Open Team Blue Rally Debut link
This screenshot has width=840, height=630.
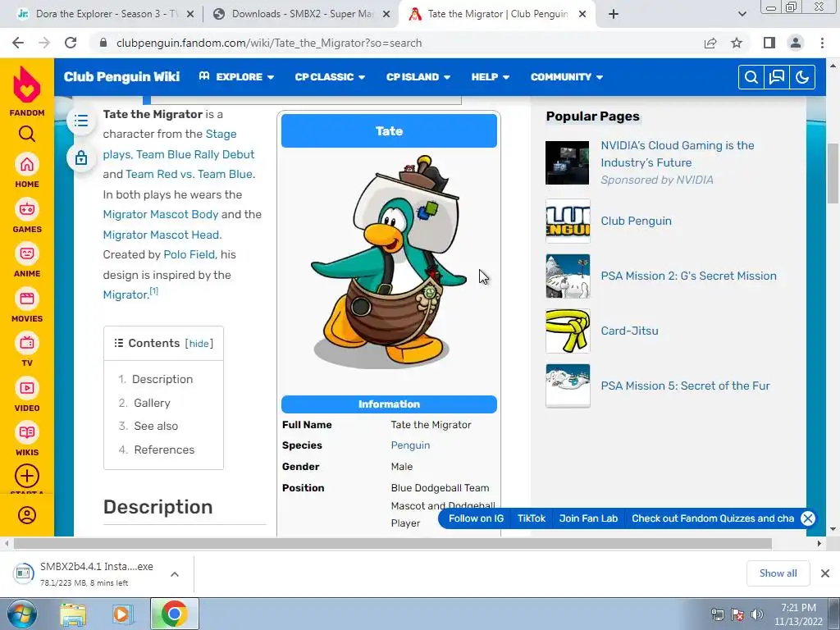pos(195,154)
